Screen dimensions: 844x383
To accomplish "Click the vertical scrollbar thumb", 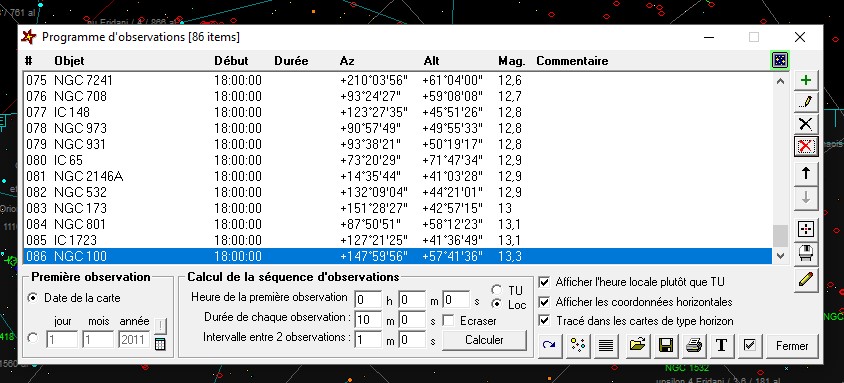I will point(780,236).
